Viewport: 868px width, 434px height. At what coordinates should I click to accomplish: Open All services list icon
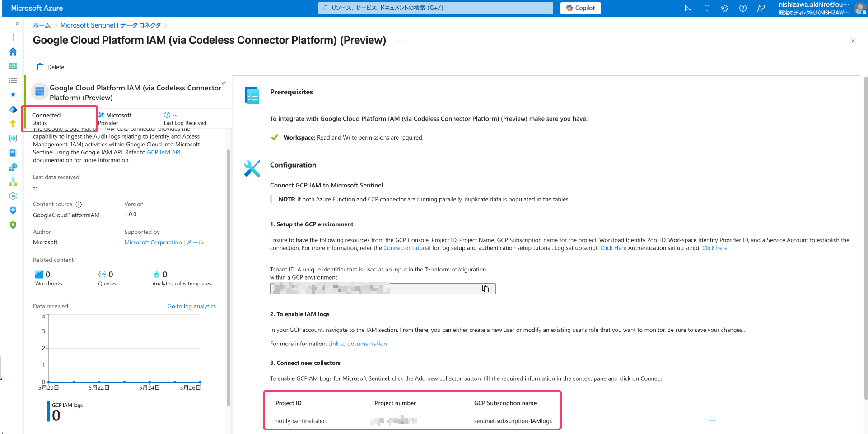coord(13,80)
